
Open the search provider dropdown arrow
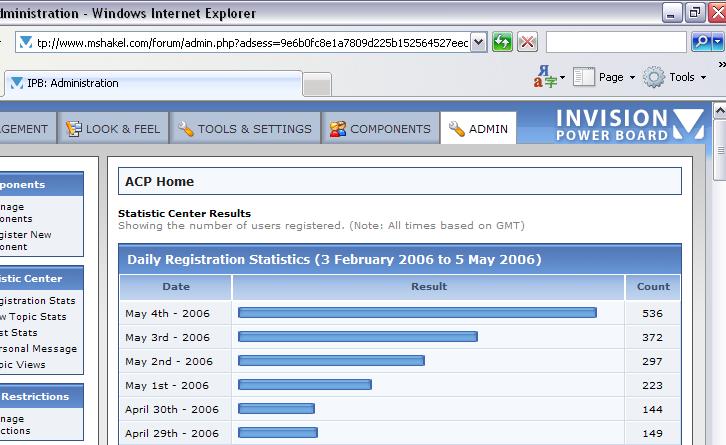click(x=717, y=42)
